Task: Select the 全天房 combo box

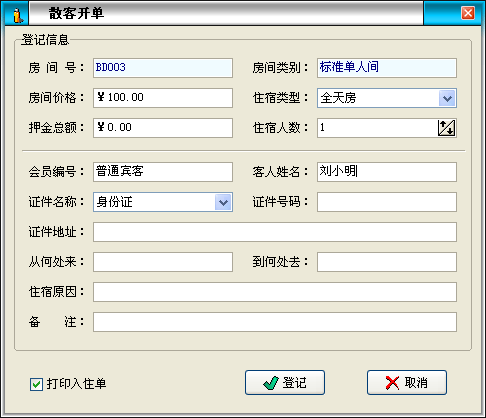Action: click(387, 98)
